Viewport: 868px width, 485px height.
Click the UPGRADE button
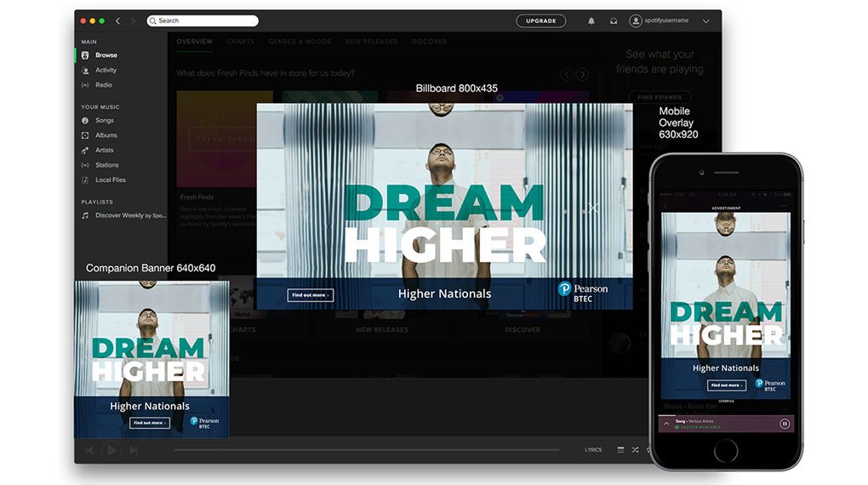[541, 21]
